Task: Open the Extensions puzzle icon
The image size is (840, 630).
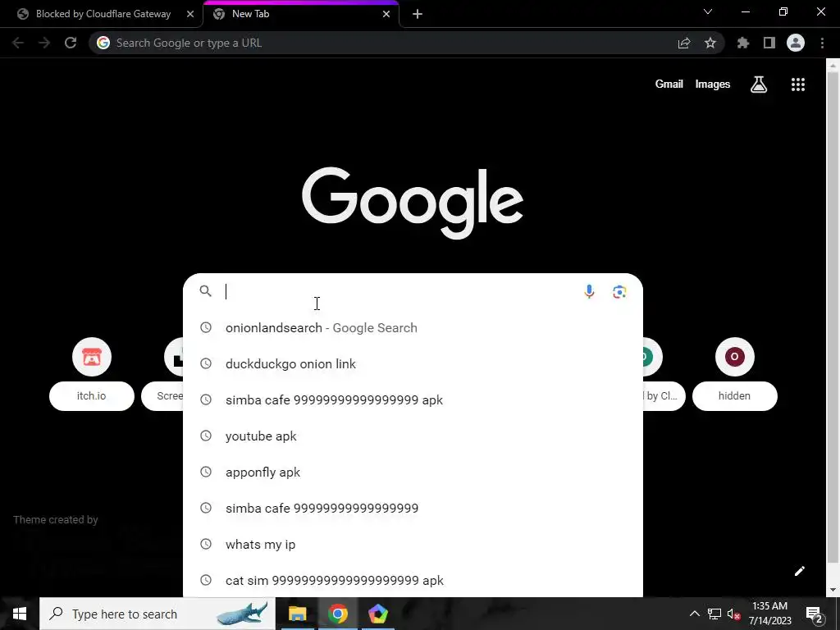Action: coord(743,43)
